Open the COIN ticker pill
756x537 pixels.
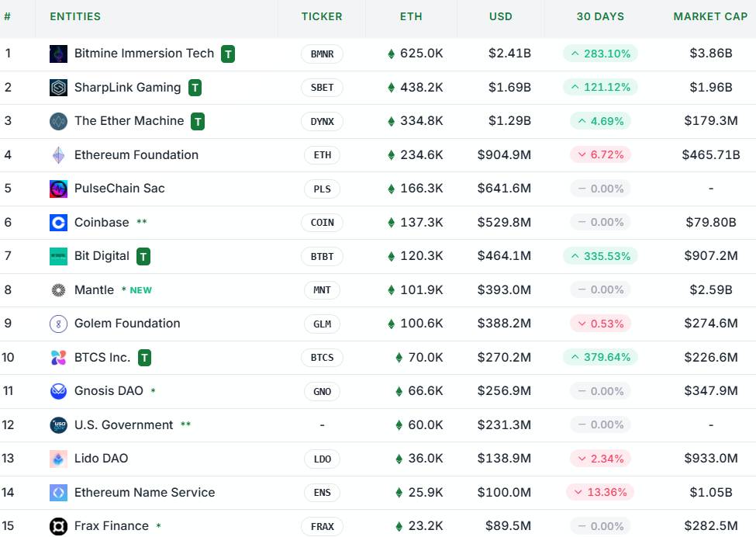(x=322, y=223)
